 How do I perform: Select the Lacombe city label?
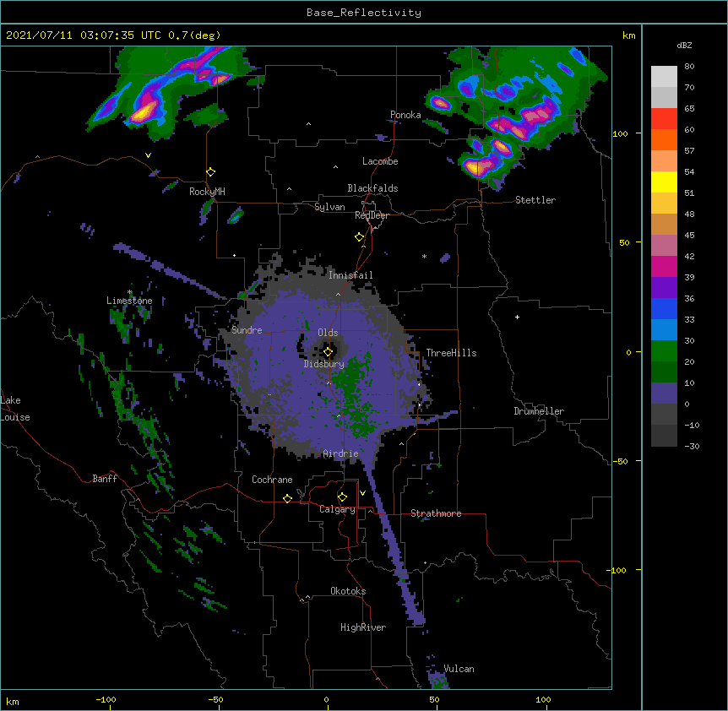[x=380, y=161]
